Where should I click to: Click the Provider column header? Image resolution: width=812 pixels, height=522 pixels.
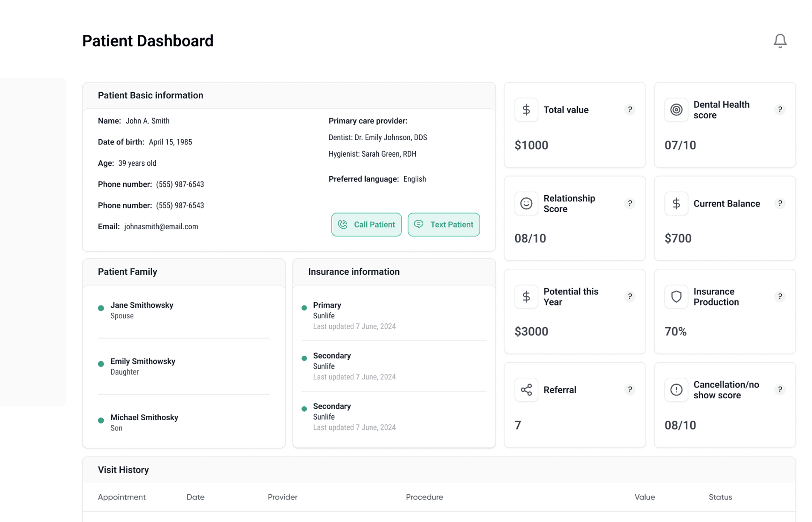coord(282,497)
